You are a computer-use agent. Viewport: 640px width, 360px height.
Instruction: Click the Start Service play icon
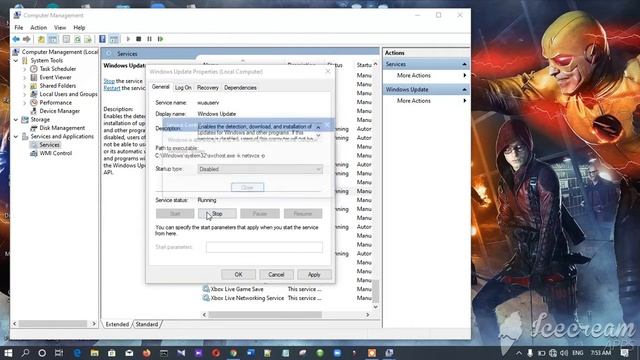128,39
